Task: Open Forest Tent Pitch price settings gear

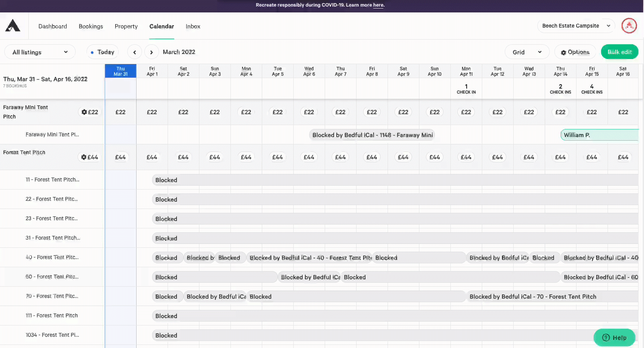Action: (x=83, y=157)
